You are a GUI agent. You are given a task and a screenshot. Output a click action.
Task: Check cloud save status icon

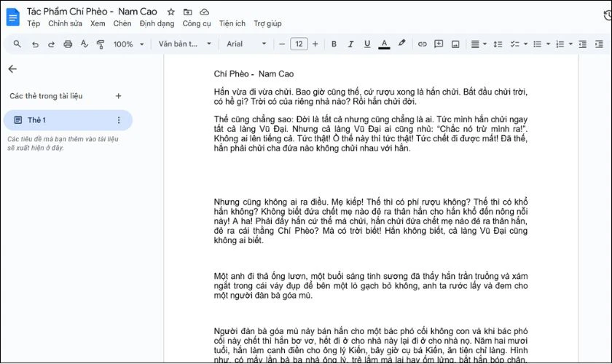pos(204,12)
